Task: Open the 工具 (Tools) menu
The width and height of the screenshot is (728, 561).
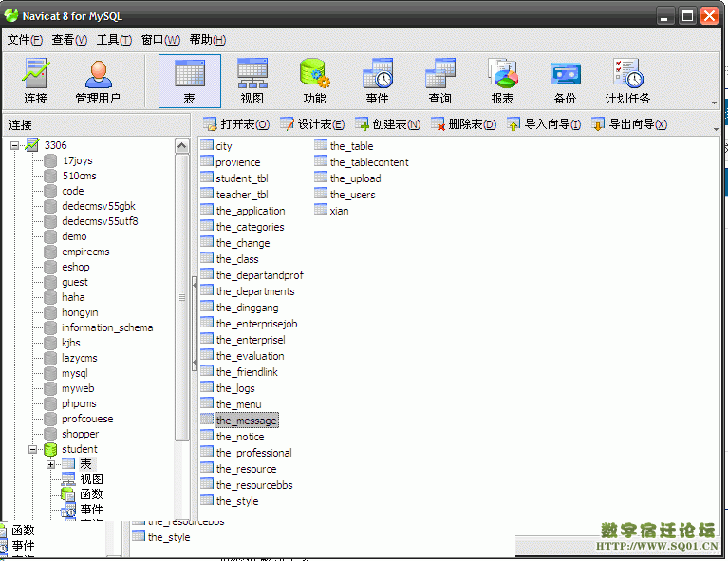Action: click(114, 40)
